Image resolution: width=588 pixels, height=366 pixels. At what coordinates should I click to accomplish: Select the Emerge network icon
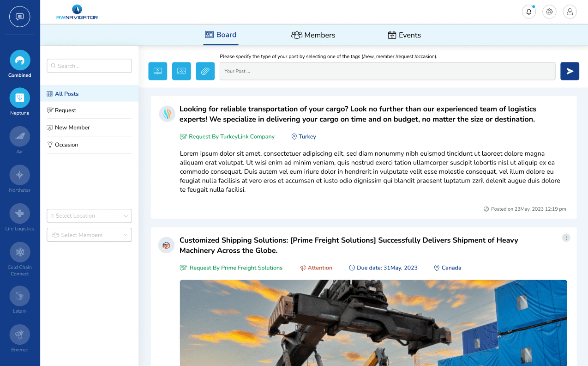coord(20,335)
